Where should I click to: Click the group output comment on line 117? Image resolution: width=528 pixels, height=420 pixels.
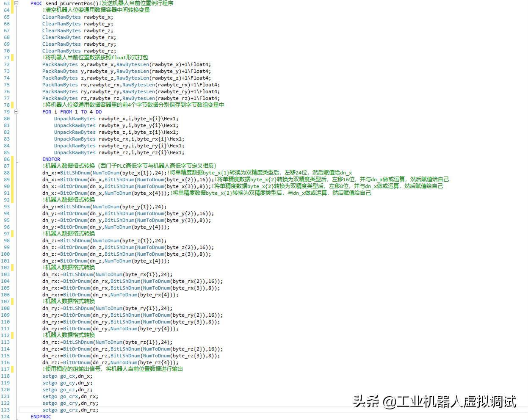[x=113, y=369]
